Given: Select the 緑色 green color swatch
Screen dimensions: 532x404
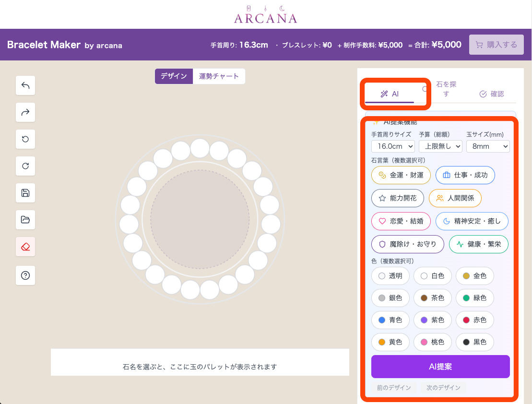Looking at the screenshot, I should point(474,298).
